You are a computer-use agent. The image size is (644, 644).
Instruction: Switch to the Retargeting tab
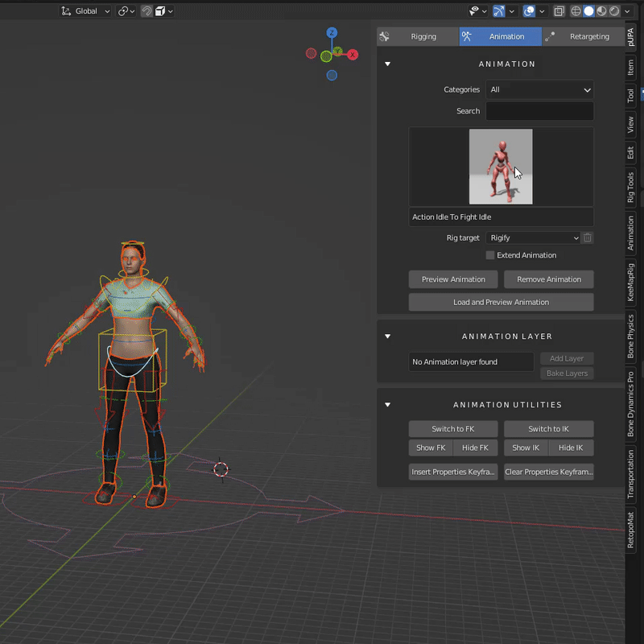click(583, 36)
